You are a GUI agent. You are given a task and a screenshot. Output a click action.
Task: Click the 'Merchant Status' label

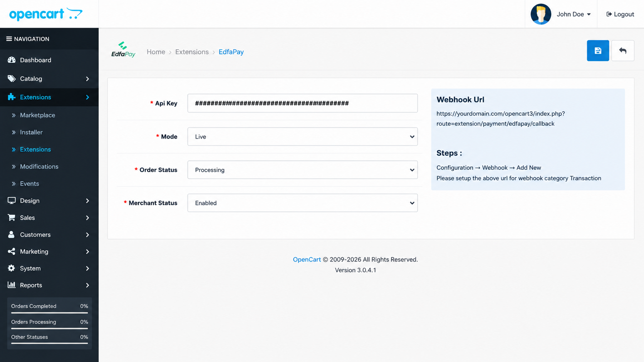(x=153, y=203)
